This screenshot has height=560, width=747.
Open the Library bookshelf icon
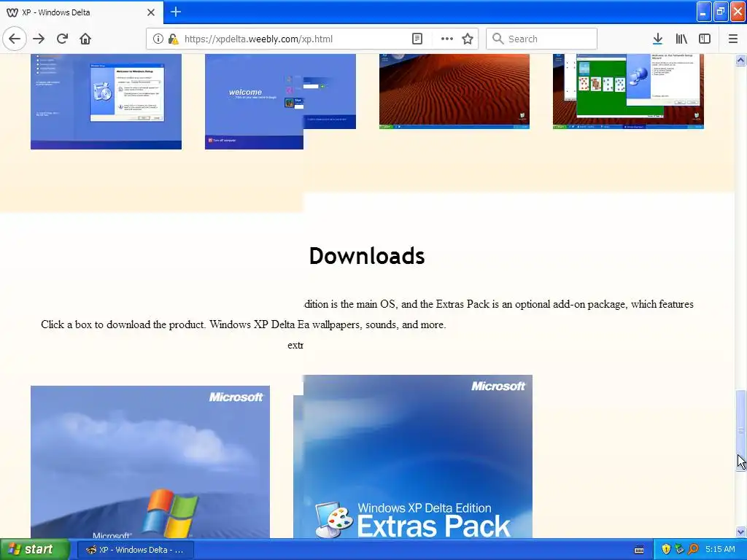tap(681, 39)
